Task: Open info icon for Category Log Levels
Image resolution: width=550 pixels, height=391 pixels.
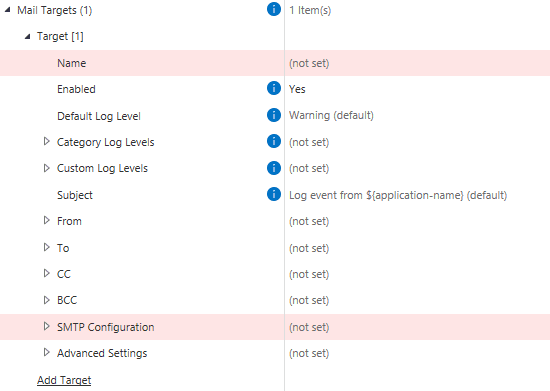Action: click(274, 141)
